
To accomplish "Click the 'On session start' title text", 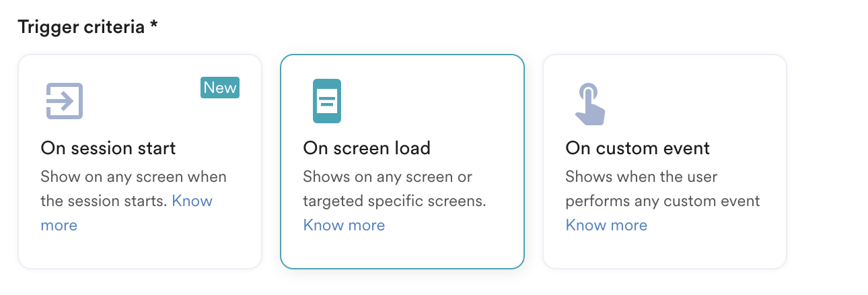I will coord(108,147).
